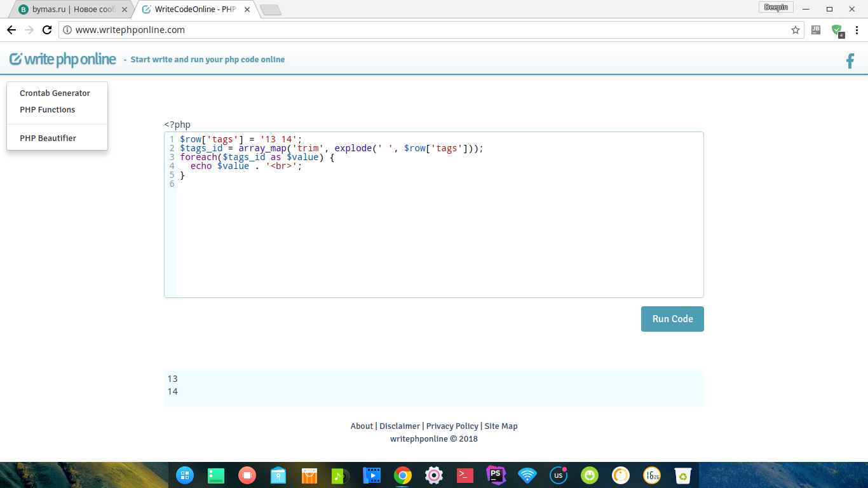Image resolution: width=868 pixels, height=488 pixels.
Task: View site information icon in address bar
Action: [67, 30]
